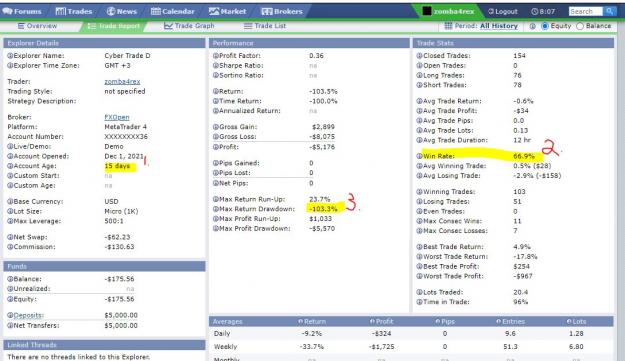
Task: Open the News menu
Action: tap(122, 11)
